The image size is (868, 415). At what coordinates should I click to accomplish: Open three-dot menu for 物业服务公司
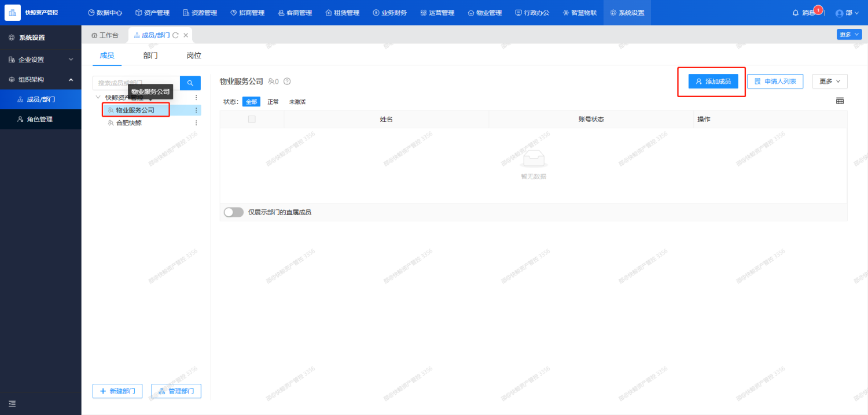(x=196, y=110)
